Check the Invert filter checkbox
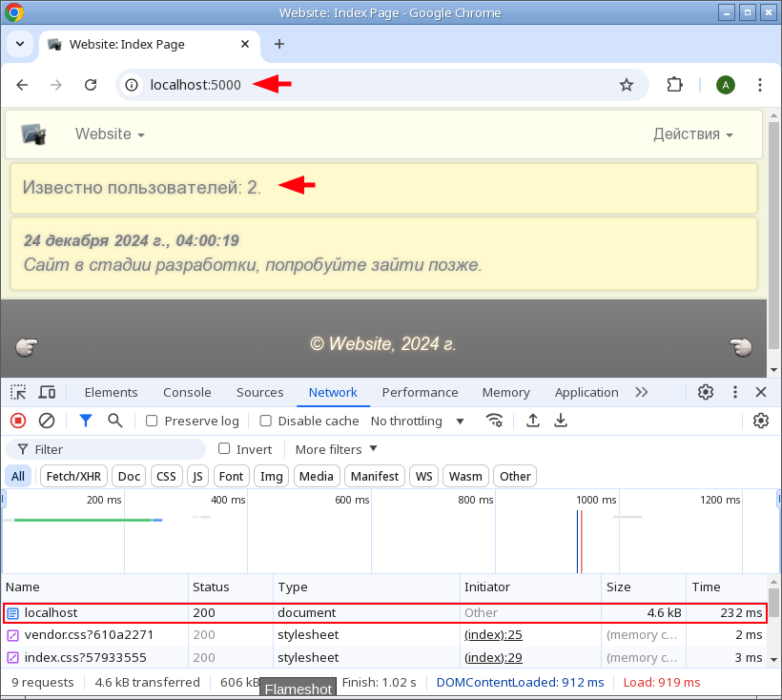Viewport: 782px width, 700px height. pyautogui.click(x=224, y=449)
